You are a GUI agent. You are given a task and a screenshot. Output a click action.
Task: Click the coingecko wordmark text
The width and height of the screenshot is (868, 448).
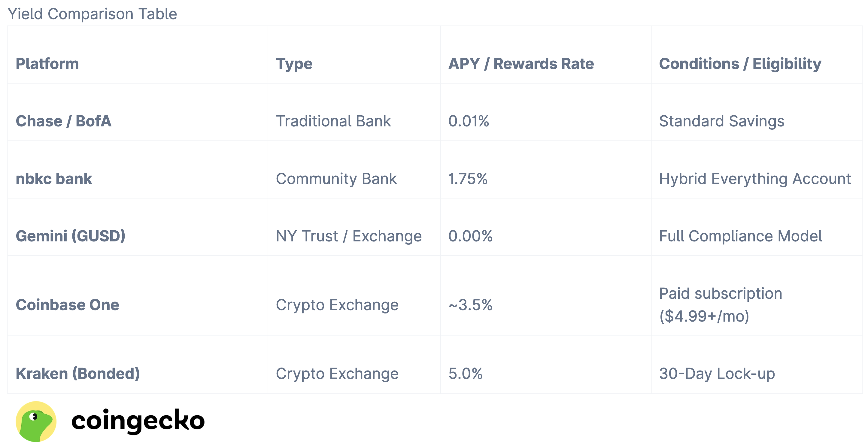point(138,421)
